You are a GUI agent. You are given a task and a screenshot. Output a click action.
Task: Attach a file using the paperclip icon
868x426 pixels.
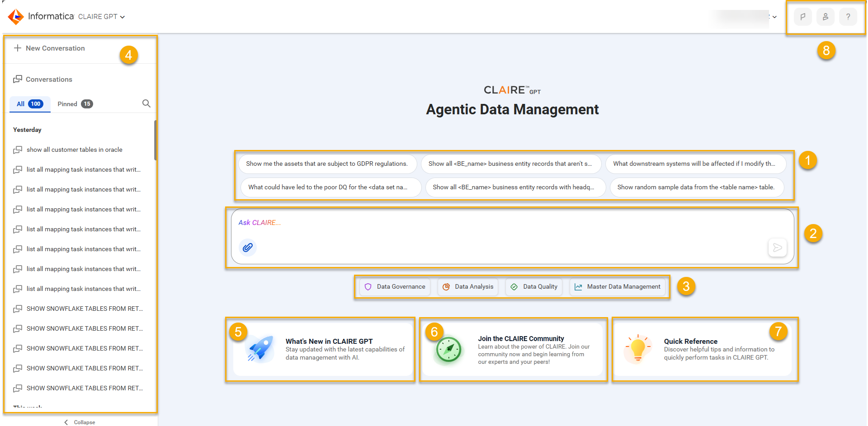248,248
